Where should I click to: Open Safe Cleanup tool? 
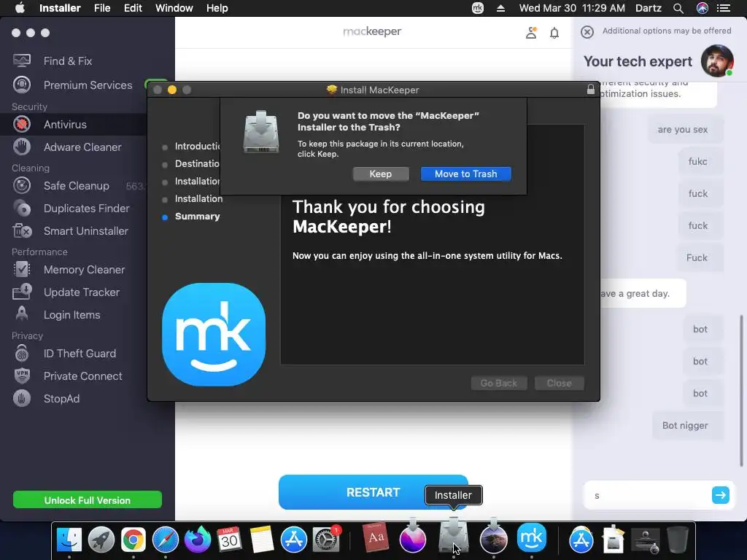[76, 186]
